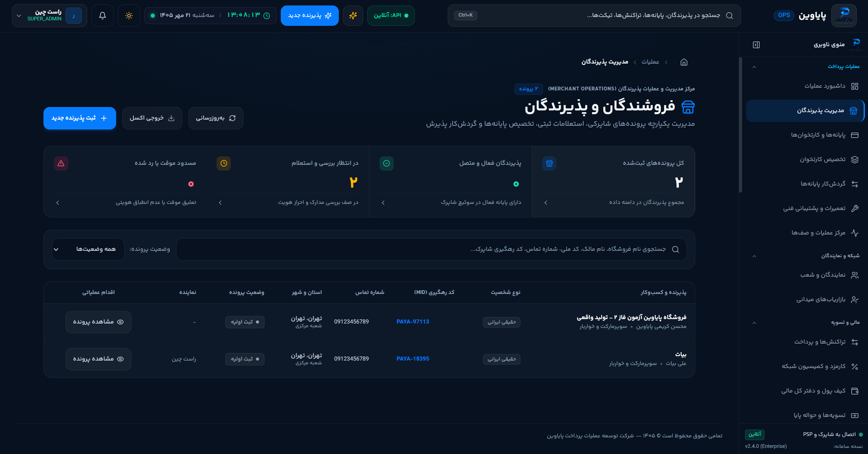
Task: Open بازاریاب‌های میدانی sidebar item
Action: point(805,299)
